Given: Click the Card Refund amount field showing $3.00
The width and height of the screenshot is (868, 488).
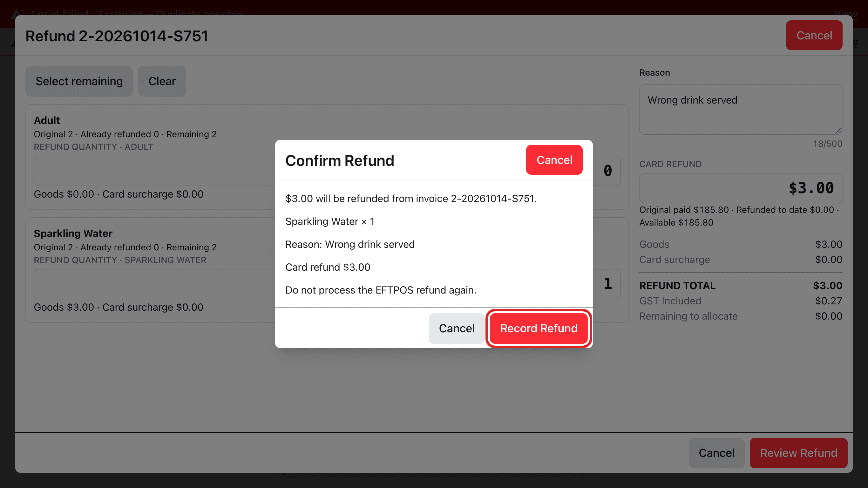Looking at the screenshot, I should (741, 188).
